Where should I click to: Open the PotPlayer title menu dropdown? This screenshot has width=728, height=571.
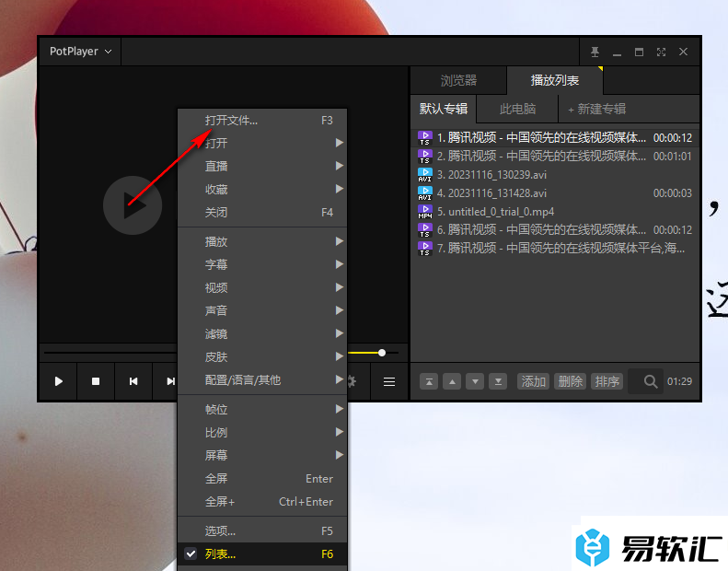[x=80, y=51]
